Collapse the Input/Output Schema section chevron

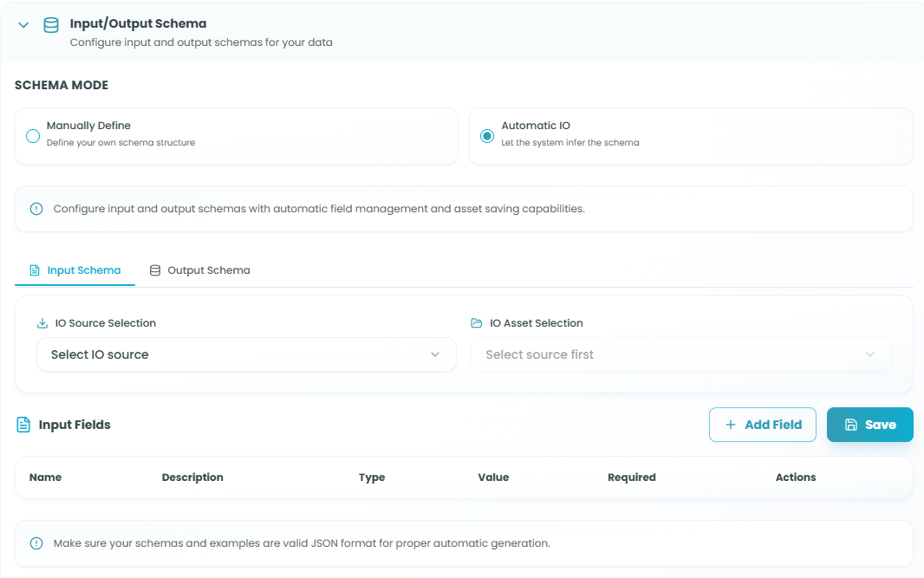click(x=23, y=25)
